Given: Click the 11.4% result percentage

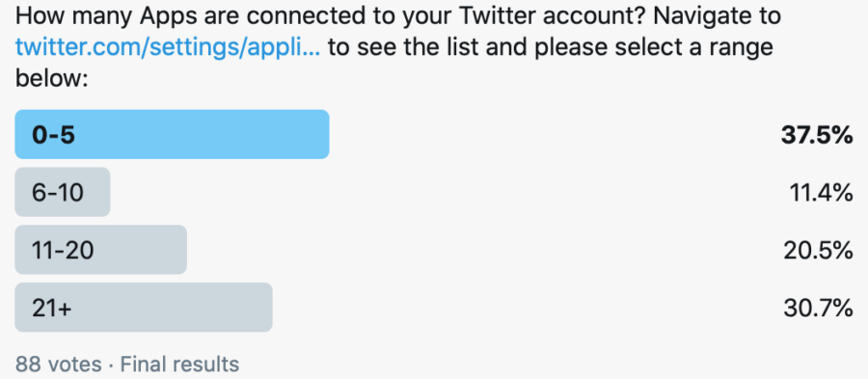Looking at the screenshot, I should [821, 193].
